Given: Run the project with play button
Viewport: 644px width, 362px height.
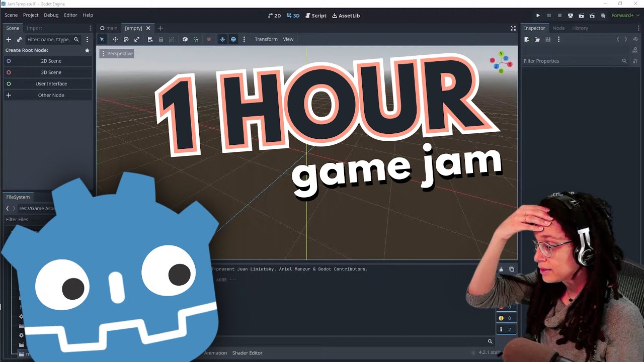Looking at the screenshot, I should 538,16.
